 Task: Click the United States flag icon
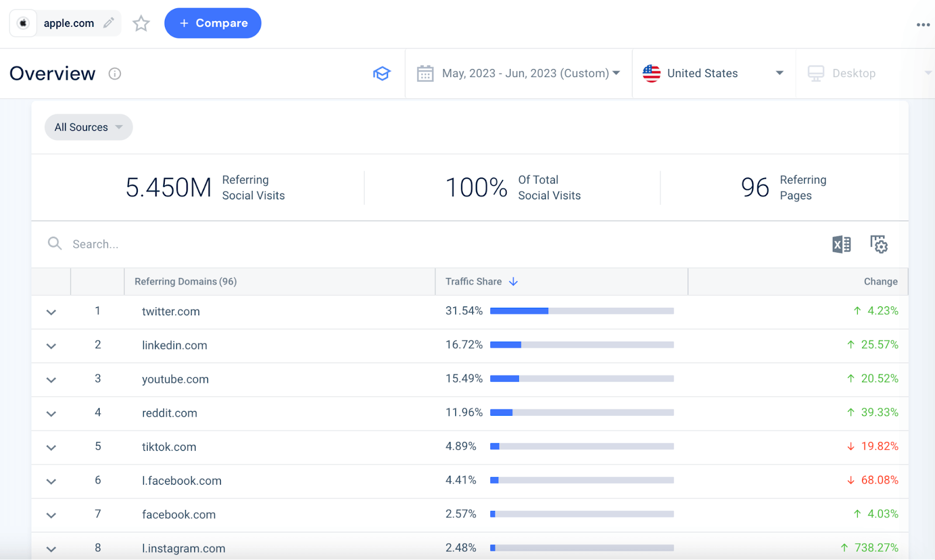click(x=652, y=74)
